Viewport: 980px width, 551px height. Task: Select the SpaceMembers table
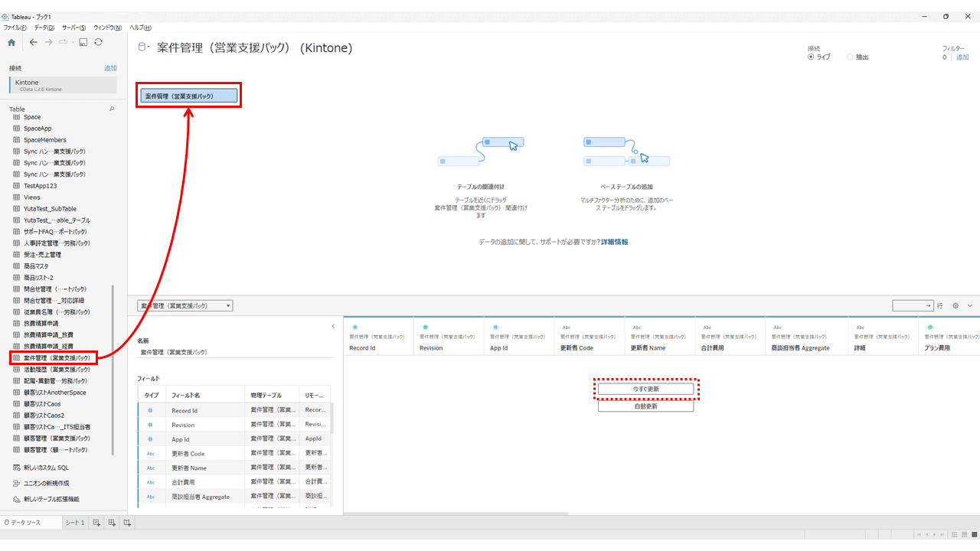click(44, 140)
